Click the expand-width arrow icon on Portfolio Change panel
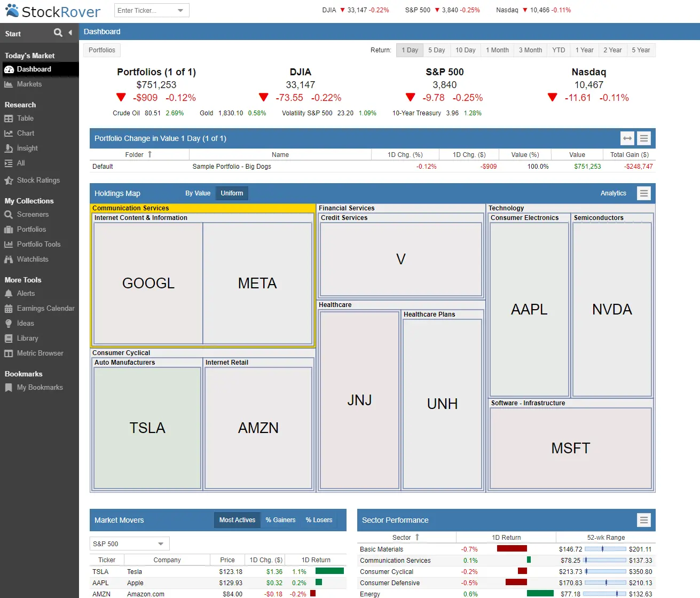Screen dimensions: 700x598 click(627, 138)
